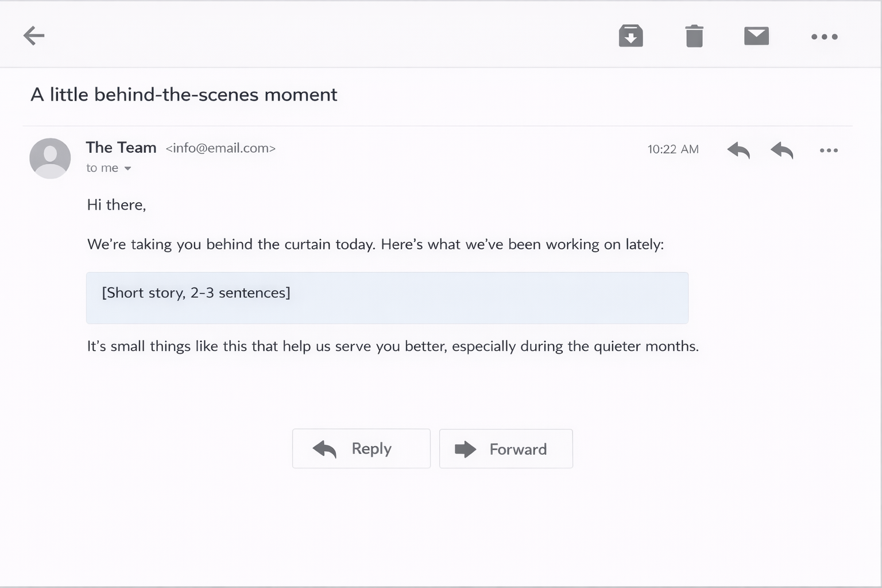Mark as unread with the envelope icon

(756, 36)
